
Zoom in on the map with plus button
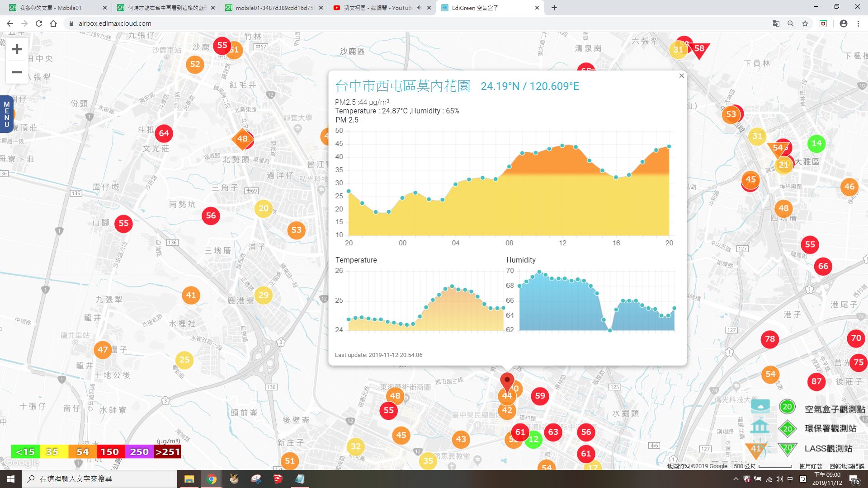coord(17,49)
